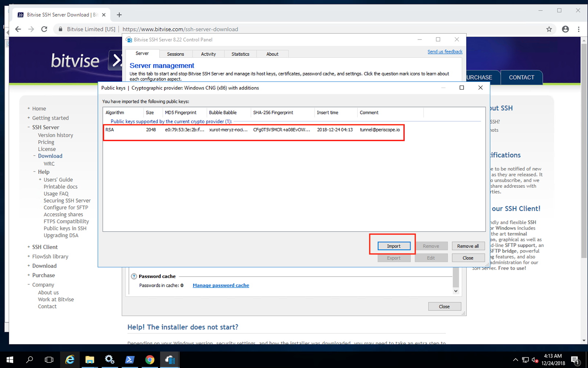This screenshot has width=588, height=368.
Task: Open PowerShell from the taskbar
Action: [130, 360]
